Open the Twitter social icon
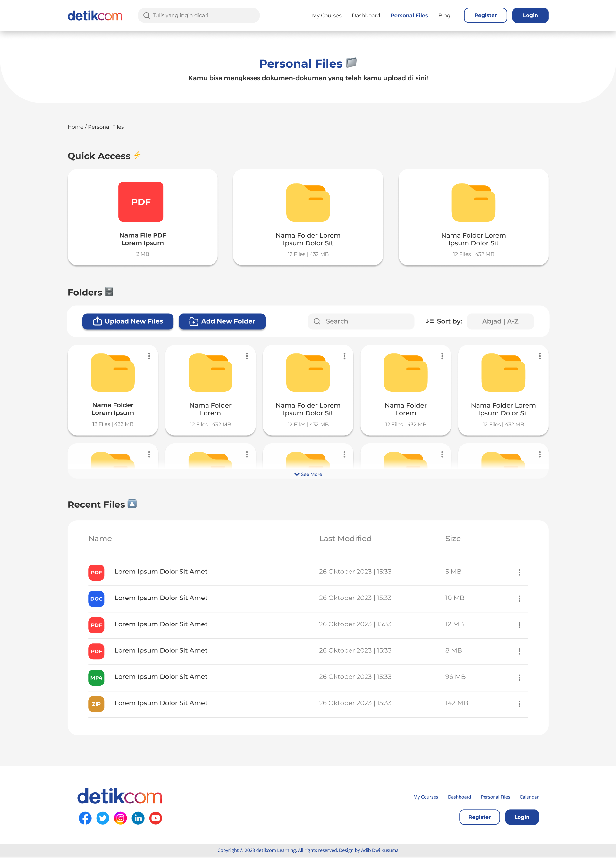 tap(103, 818)
